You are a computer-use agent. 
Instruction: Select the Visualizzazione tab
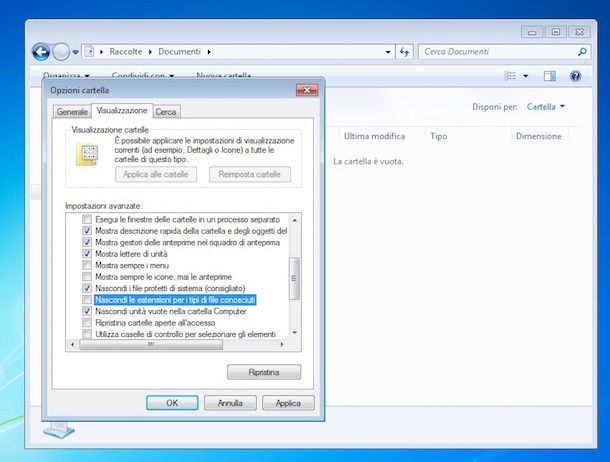pos(122,110)
